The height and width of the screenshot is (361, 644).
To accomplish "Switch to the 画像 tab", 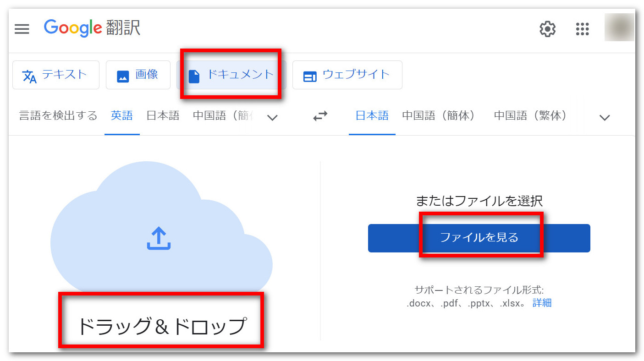I will [x=138, y=75].
